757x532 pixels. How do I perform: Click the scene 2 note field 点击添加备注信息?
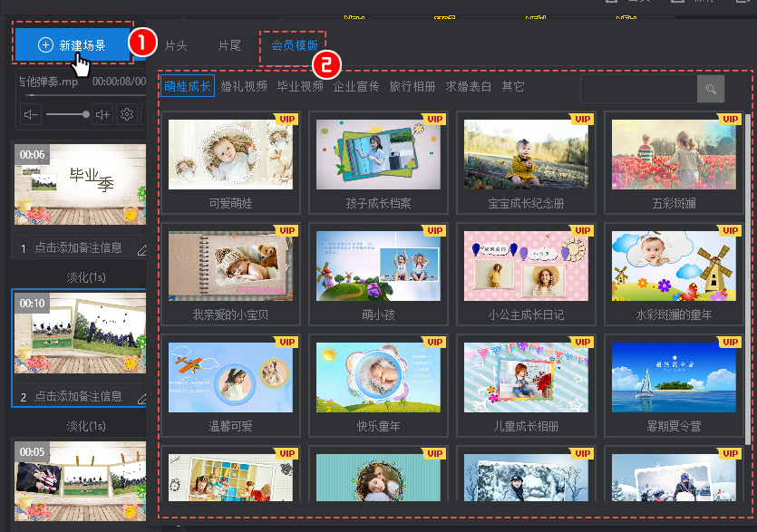tap(78, 397)
